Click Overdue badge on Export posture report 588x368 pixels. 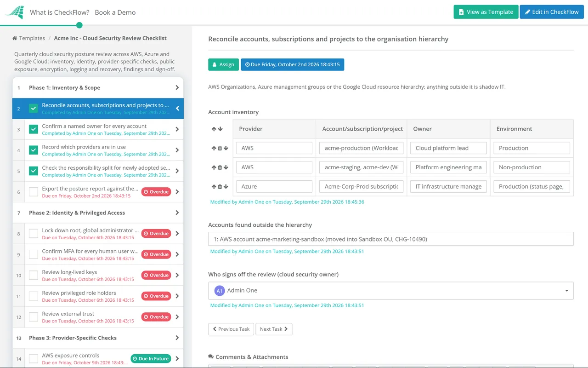[x=156, y=192]
